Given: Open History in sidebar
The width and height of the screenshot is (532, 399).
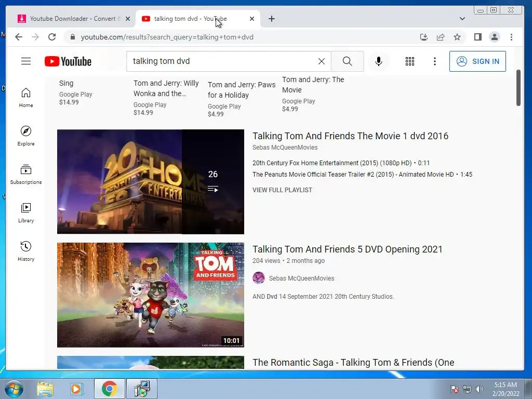Looking at the screenshot, I should [x=26, y=251].
